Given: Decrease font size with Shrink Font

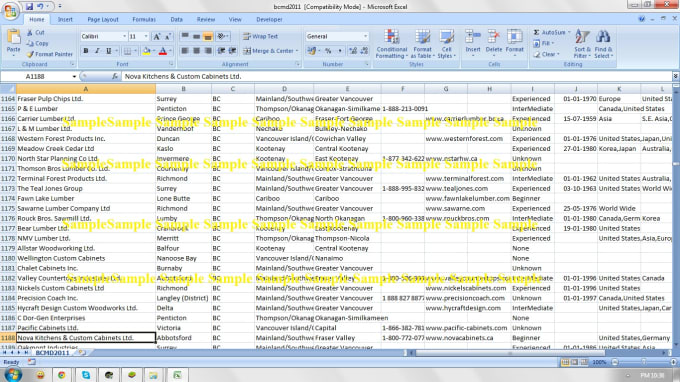Looking at the screenshot, I should (168, 36).
